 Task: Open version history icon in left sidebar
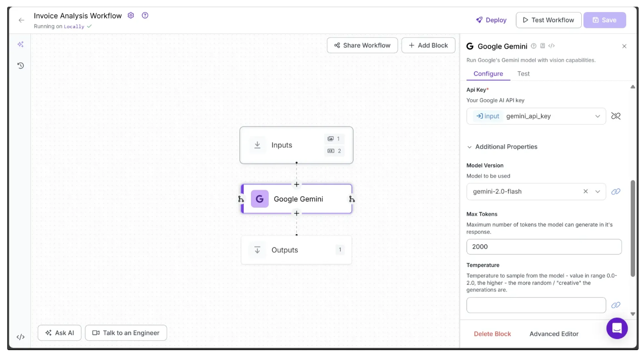coord(20,66)
